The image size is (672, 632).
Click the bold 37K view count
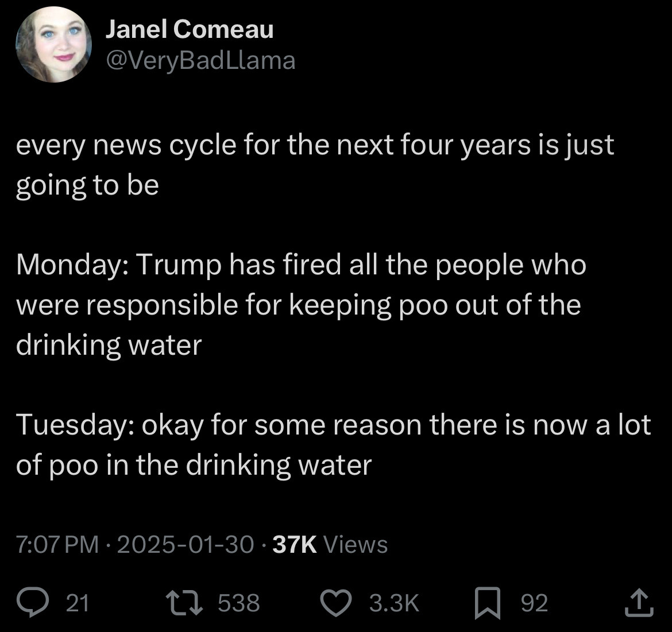click(295, 544)
